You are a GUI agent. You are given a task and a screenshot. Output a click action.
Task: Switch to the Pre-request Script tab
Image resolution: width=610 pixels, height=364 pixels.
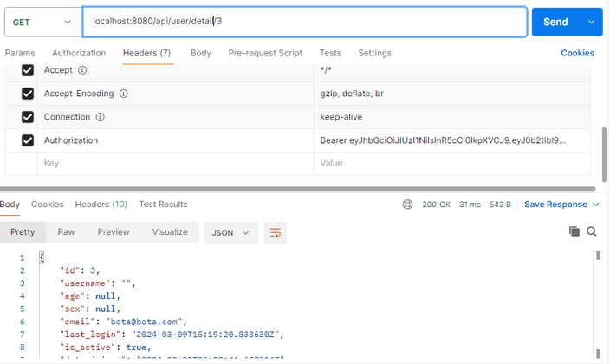click(265, 53)
